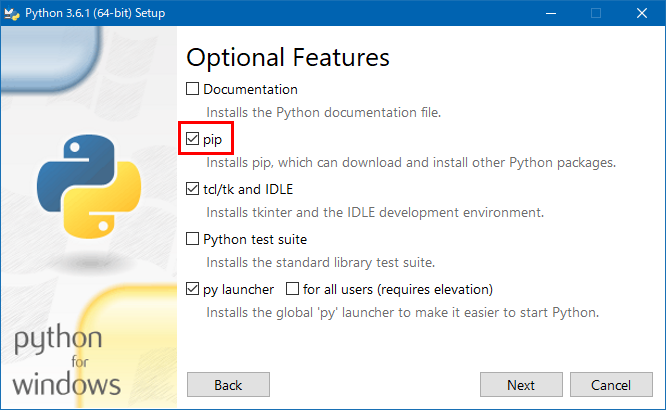Click the Python setup icon in title bar

pyautogui.click(x=12, y=13)
